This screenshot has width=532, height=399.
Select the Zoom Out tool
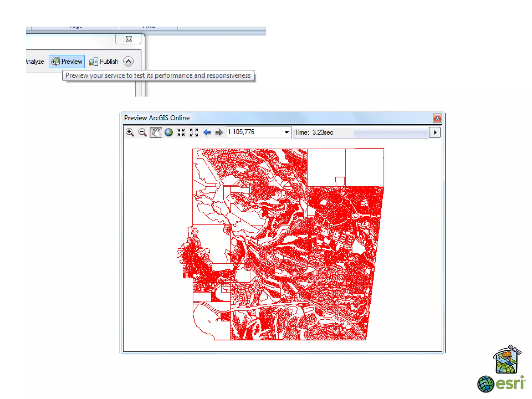point(142,132)
